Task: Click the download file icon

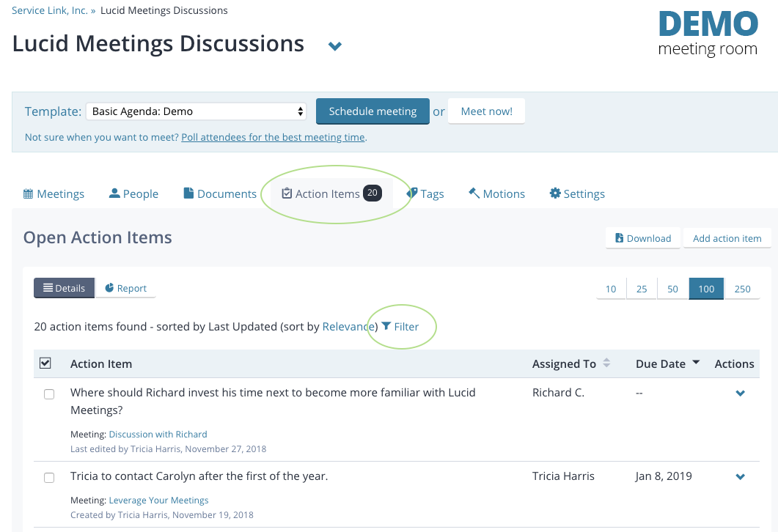Action: 619,238
